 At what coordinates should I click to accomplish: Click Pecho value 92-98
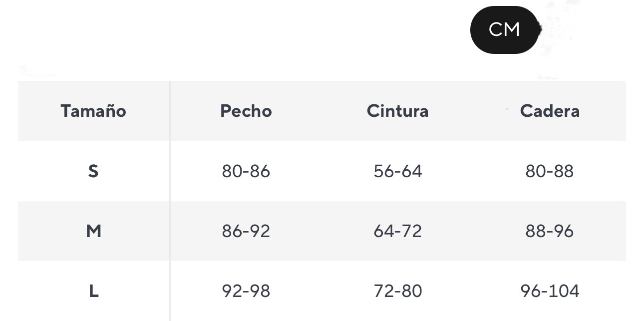pyautogui.click(x=246, y=291)
